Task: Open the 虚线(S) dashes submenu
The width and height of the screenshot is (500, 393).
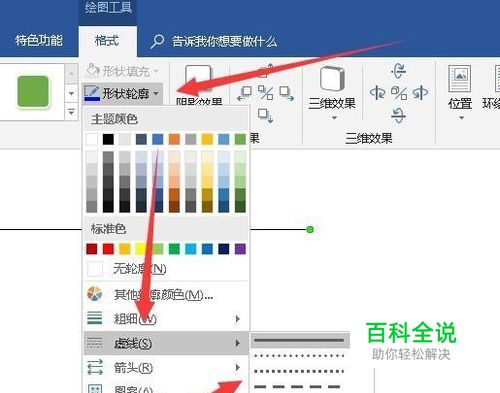Action: (166, 343)
